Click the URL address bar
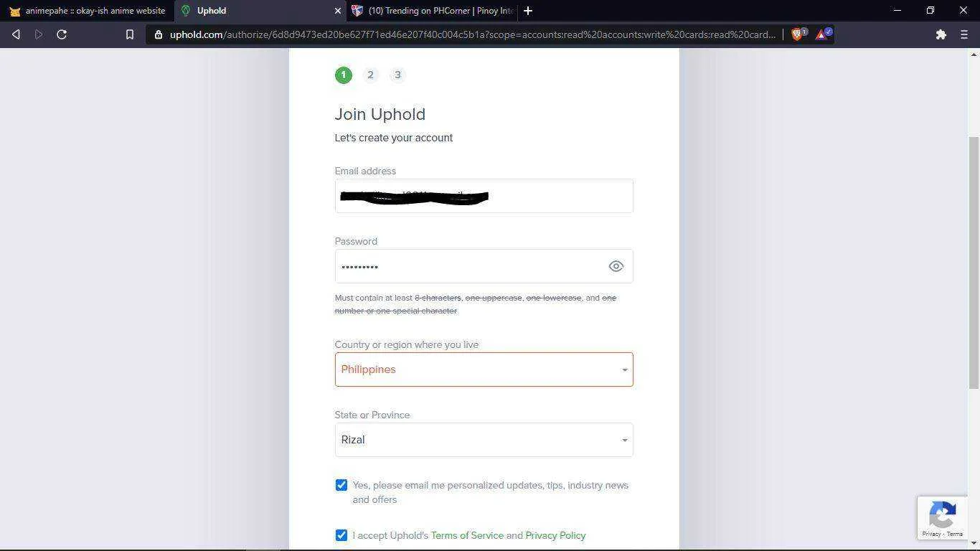The width and height of the screenshot is (980, 551). point(472,34)
